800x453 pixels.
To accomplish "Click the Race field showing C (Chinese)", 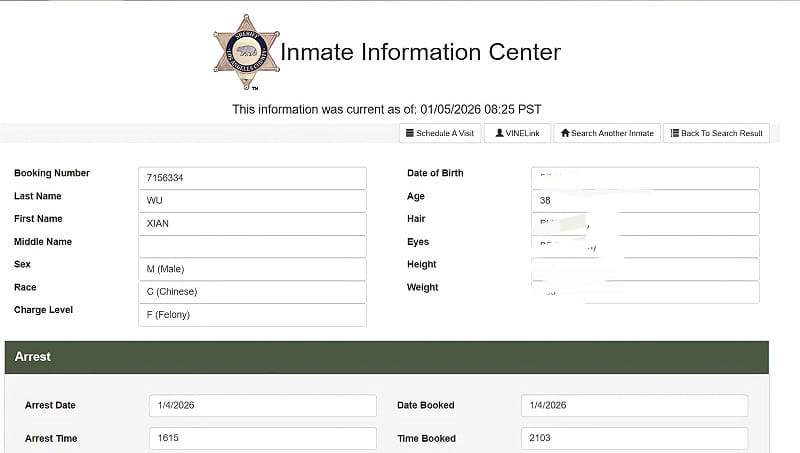I will point(252,292).
